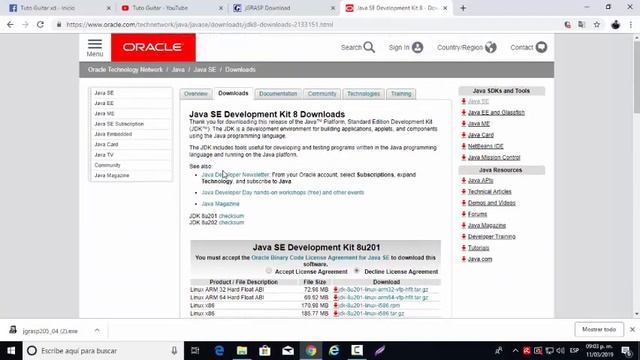Viewport: 640px width, 360px height.
Task: Open JDK 8u202 checksum link
Action: click(x=231, y=222)
